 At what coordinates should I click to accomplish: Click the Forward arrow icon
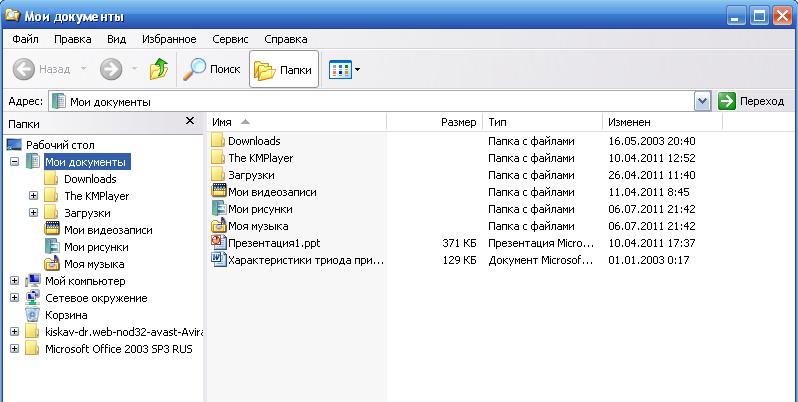tap(111, 69)
